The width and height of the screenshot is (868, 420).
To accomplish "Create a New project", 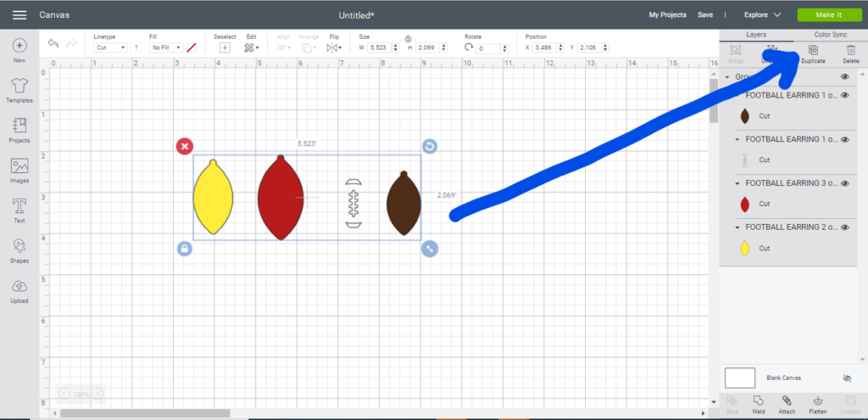I will pyautogui.click(x=19, y=50).
